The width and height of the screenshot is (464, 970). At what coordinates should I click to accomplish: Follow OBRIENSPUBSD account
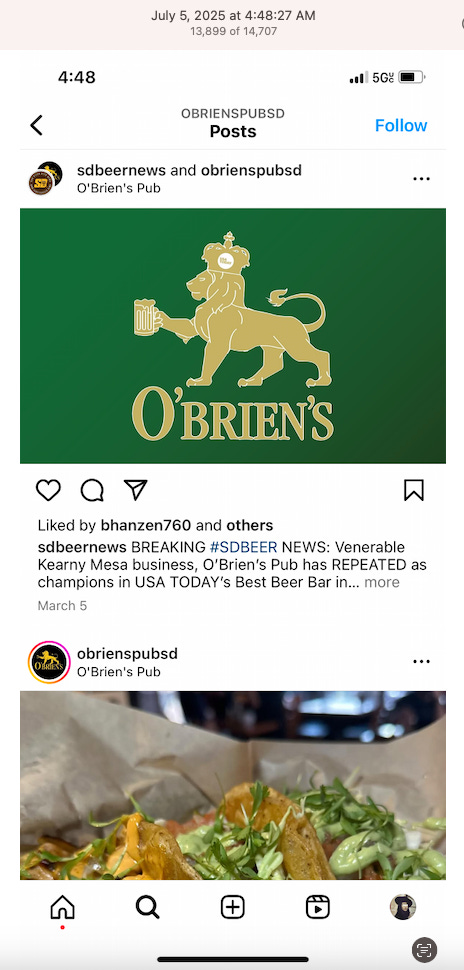401,125
